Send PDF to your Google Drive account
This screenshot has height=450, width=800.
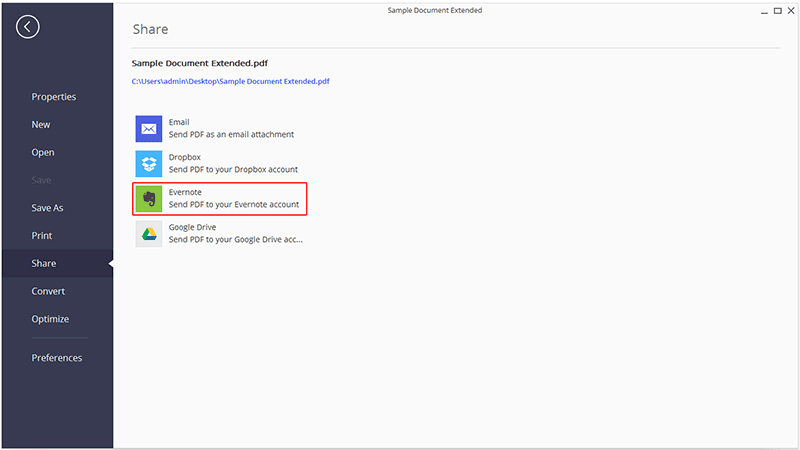pyautogui.click(x=219, y=234)
